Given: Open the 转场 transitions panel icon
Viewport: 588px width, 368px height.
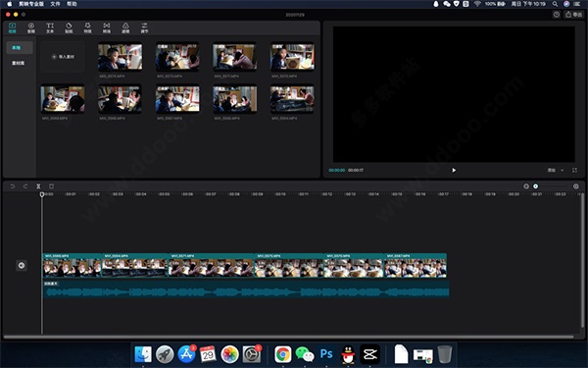Looking at the screenshot, I should [107, 27].
